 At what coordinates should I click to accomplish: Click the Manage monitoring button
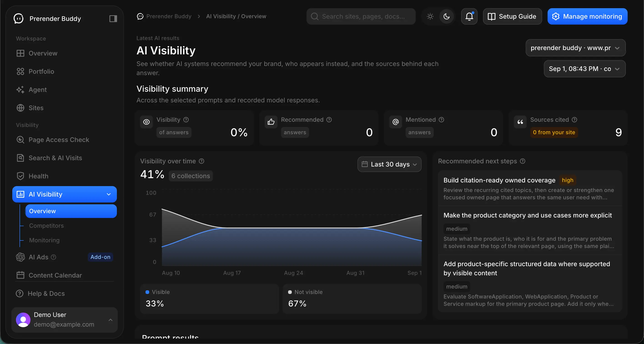coord(587,16)
